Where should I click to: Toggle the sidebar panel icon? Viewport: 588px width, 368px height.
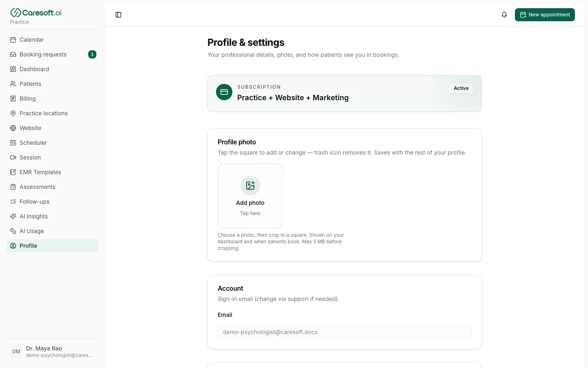click(118, 15)
